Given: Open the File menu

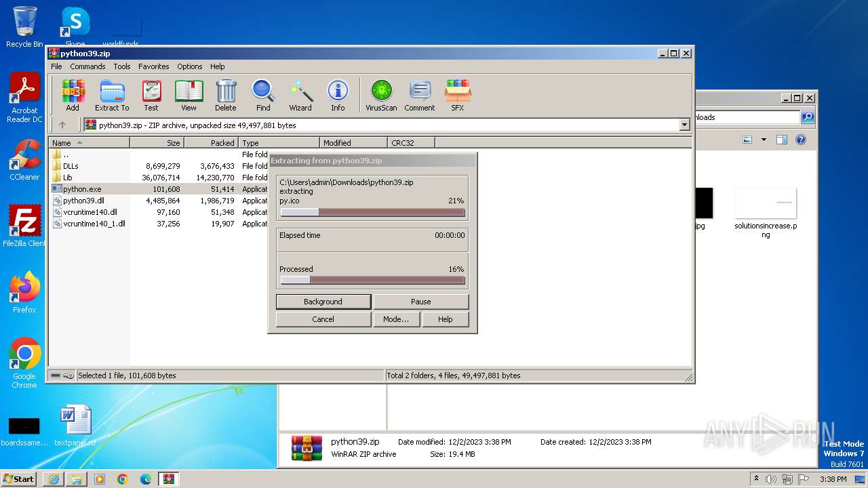Looking at the screenshot, I should point(56,66).
